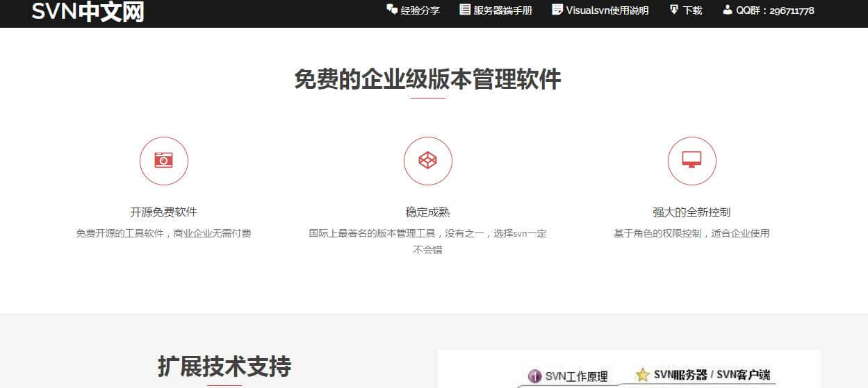Click the user icon beside QQ群
Viewport: 868px width, 388px height.
click(727, 10)
